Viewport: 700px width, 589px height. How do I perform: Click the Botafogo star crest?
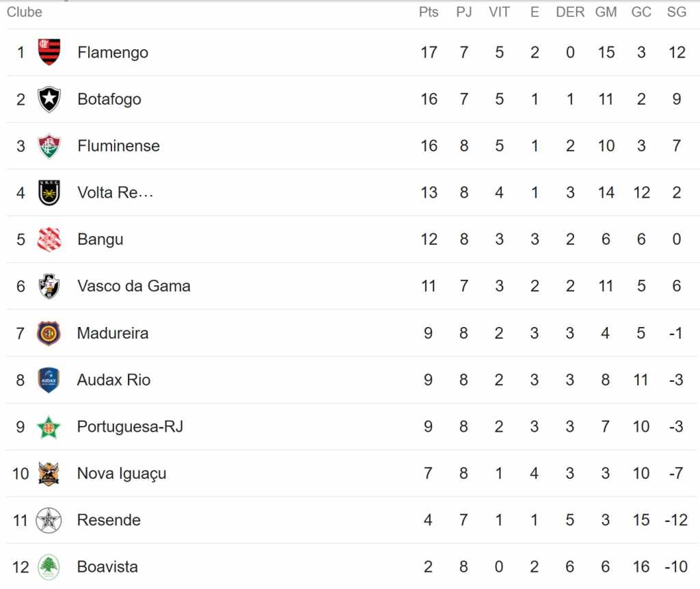(x=49, y=99)
